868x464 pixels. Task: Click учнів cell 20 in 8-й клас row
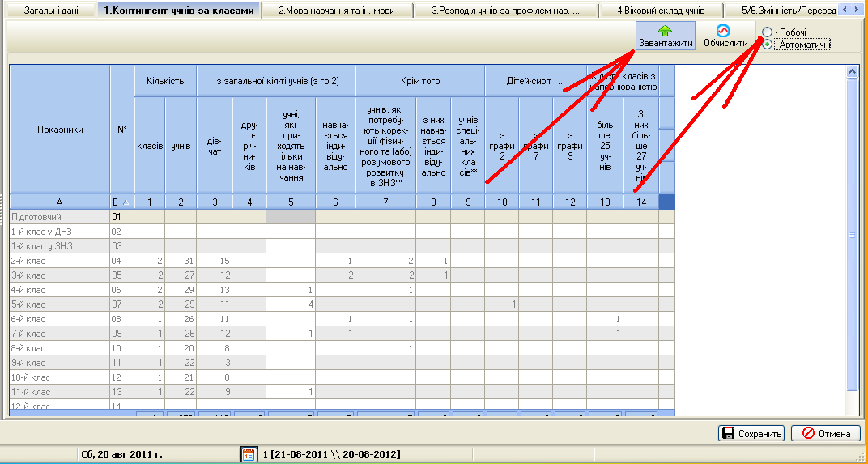181,348
